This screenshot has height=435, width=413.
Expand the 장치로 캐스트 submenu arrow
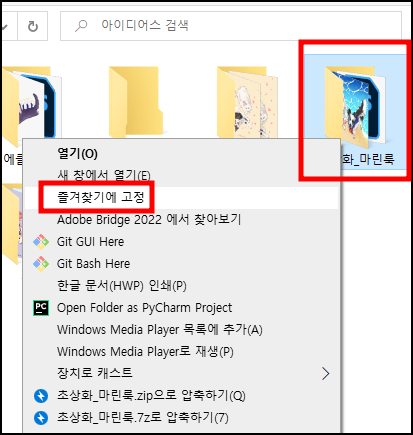326,373
